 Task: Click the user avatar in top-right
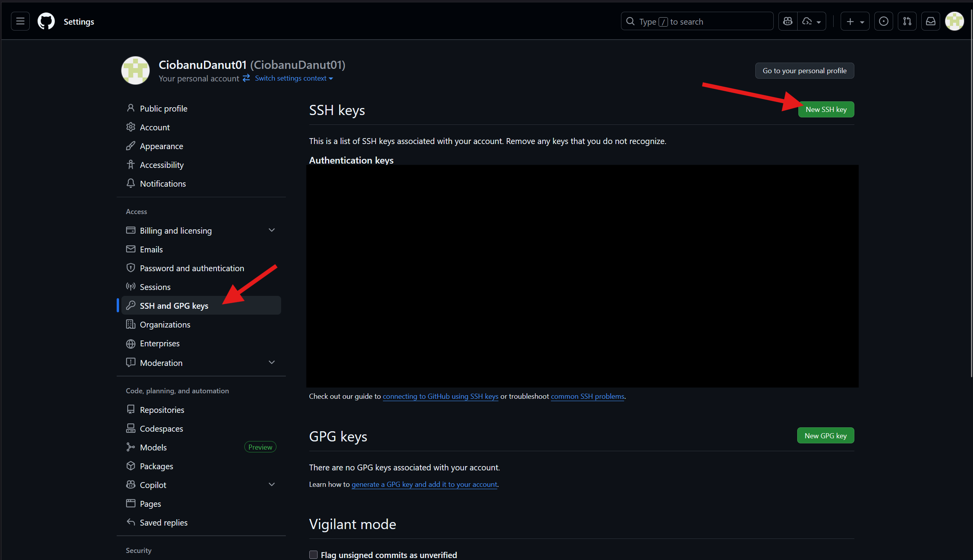click(954, 22)
